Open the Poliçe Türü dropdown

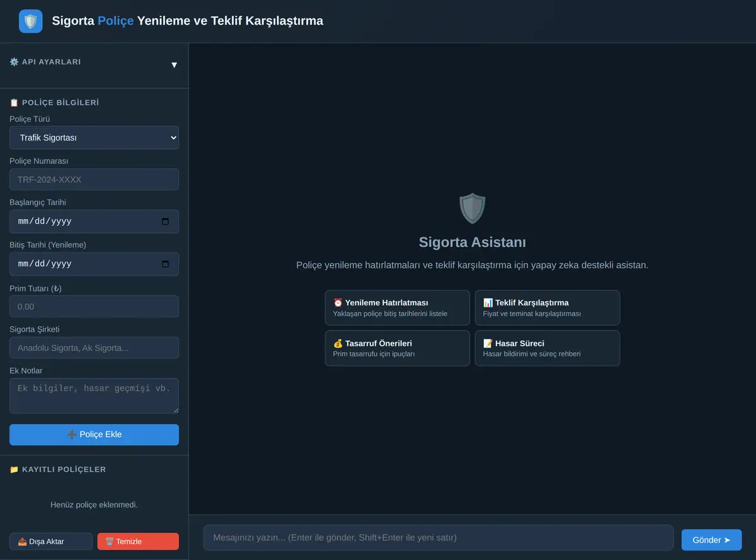[94, 137]
